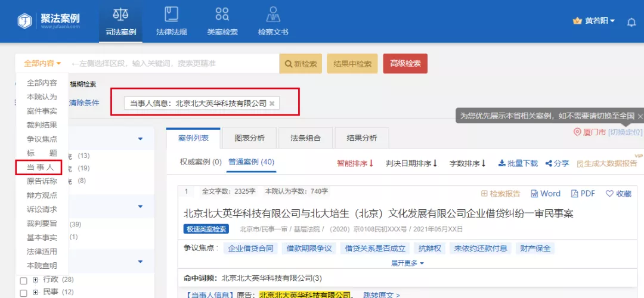Click 展开更多 to expand tags
Viewport: 644px width, 298px height.
tap(407, 263)
